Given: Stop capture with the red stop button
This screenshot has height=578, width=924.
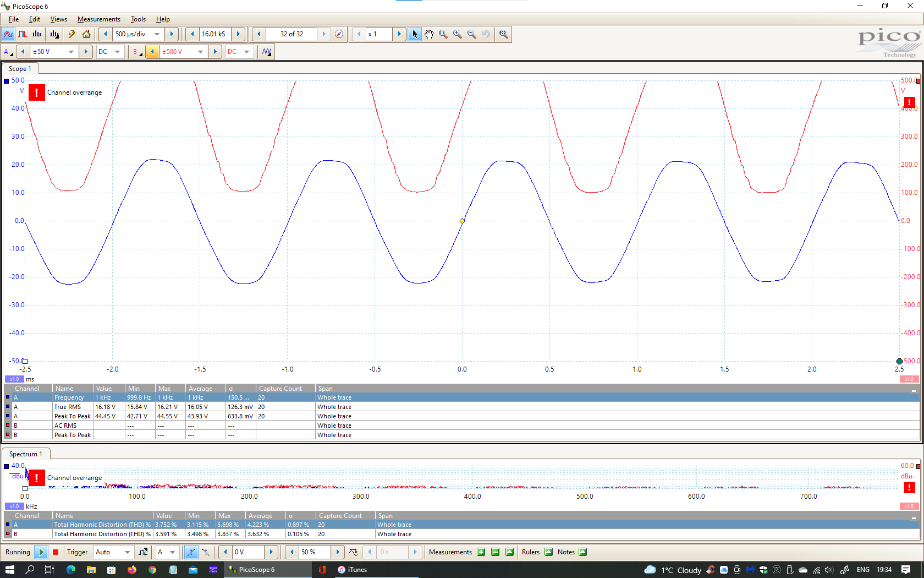Looking at the screenshot, I should pos(56,552).
